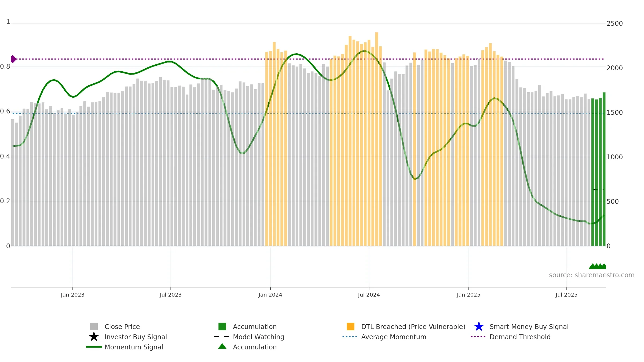The width and height of the screenshot is (644, 362).
Task: Toggle DTL Breached (Price Vulnerable) label
Action: click(x=413, y=327)
